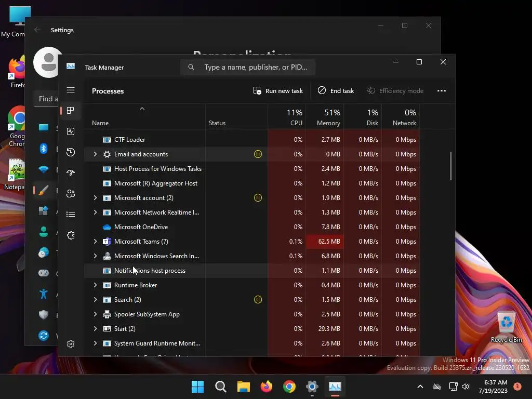Click 29.3 MB memory cell for Start
The image size is (532, 399).
[325, 328]
